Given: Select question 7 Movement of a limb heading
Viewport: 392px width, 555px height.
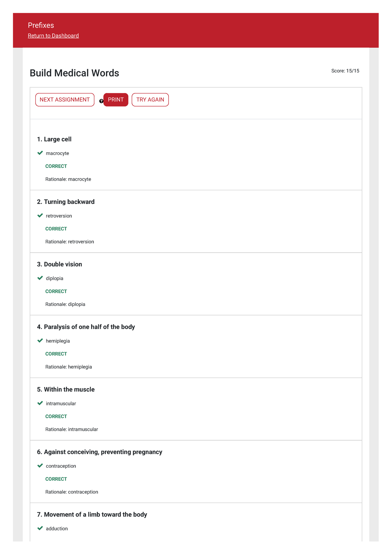Looking at the screenshot, I should [x=92, y=514].
